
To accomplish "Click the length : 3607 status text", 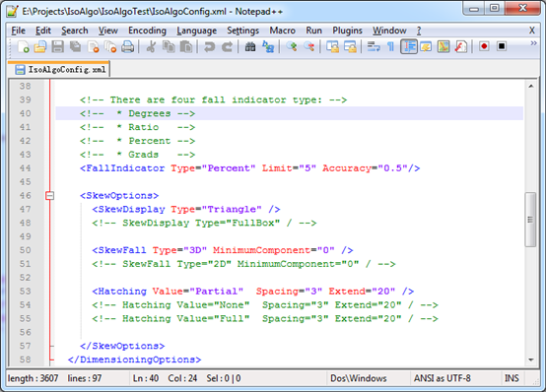I will pos(34,378).
